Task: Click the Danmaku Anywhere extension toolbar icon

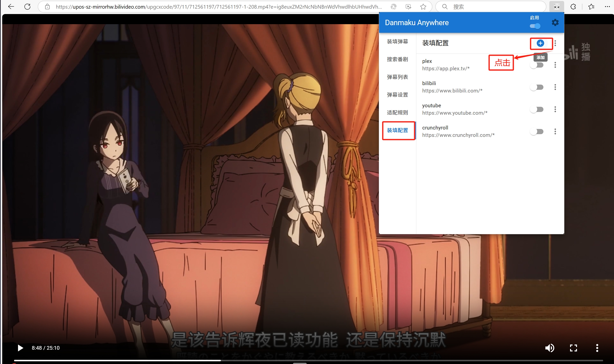Action: click(556, 7)
